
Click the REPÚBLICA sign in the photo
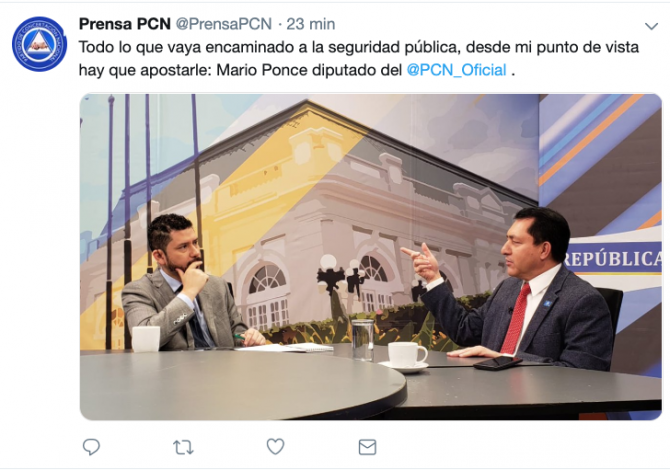(x=613, y=259)
